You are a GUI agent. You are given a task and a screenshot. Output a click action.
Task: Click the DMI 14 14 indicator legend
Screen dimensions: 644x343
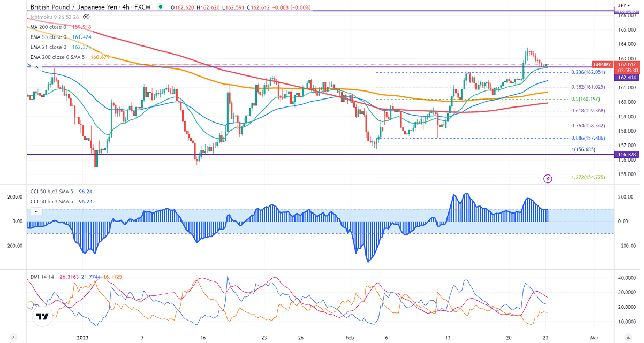(x=43, y=277)
